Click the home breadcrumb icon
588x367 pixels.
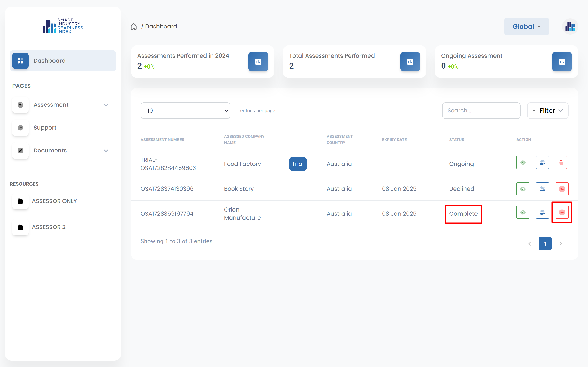(x=134, y=27)
